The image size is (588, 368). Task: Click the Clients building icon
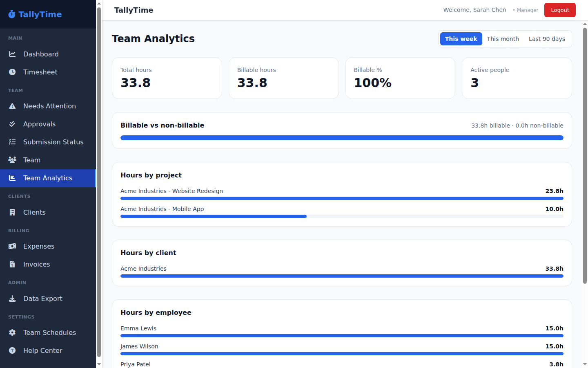[x=12, y=212]
